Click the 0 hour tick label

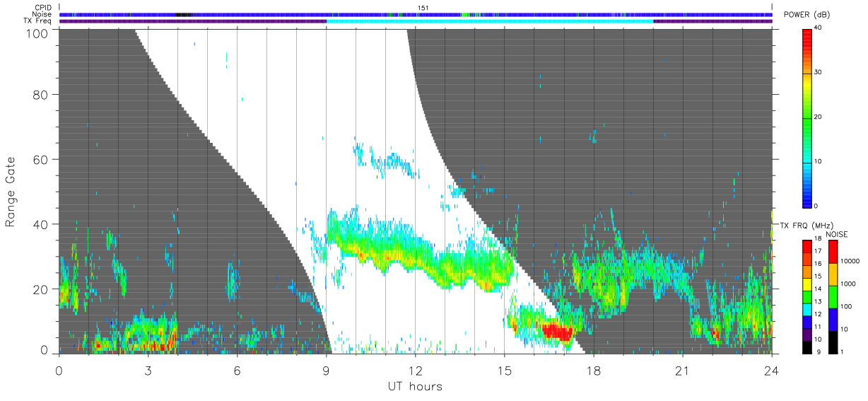point(59,370)
